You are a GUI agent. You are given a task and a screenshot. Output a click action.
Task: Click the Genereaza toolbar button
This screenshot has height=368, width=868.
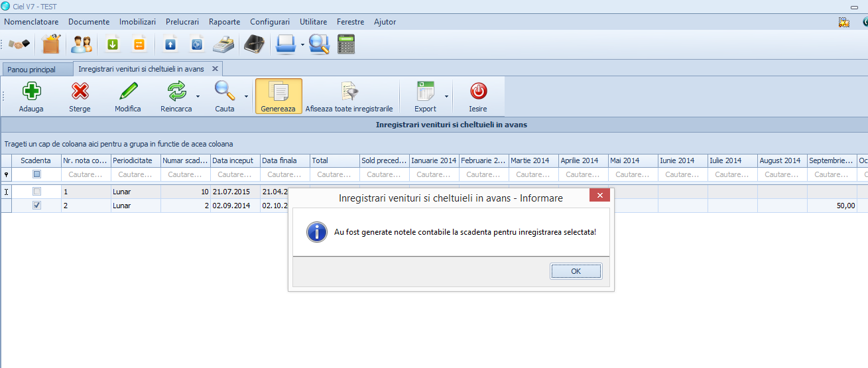[x=279, y=96]
